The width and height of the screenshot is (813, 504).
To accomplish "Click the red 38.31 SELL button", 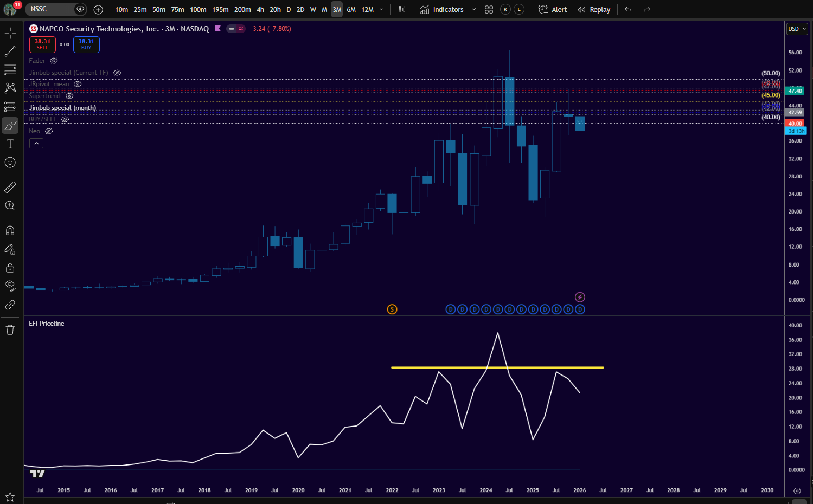I will (42, 44).
